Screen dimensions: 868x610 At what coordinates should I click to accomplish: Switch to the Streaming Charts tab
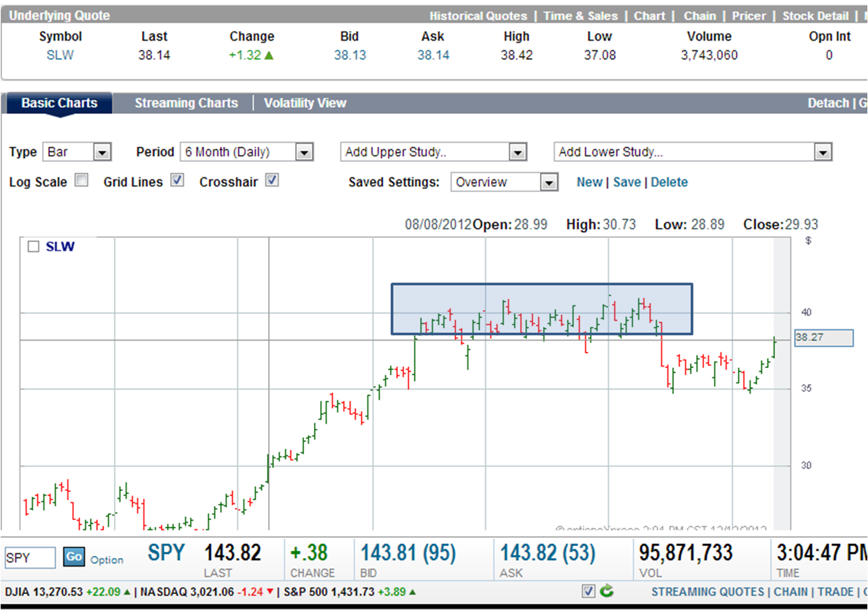tap(186, 103)
